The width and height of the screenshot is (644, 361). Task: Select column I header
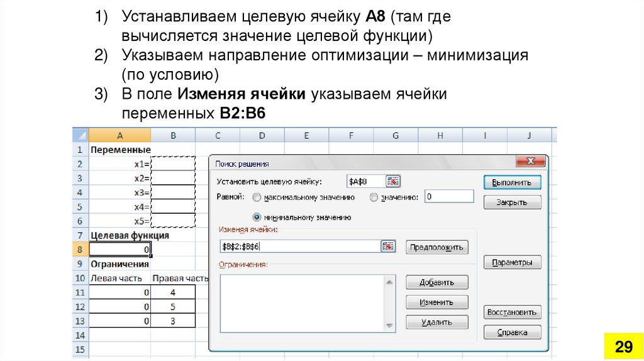coord(485,135)
